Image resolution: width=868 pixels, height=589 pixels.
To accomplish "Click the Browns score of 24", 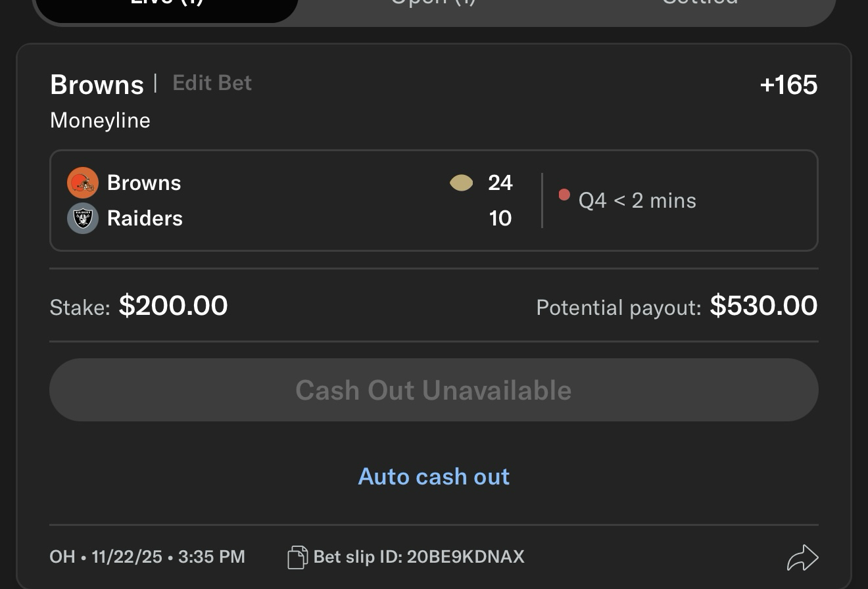I will click(500, 183).
